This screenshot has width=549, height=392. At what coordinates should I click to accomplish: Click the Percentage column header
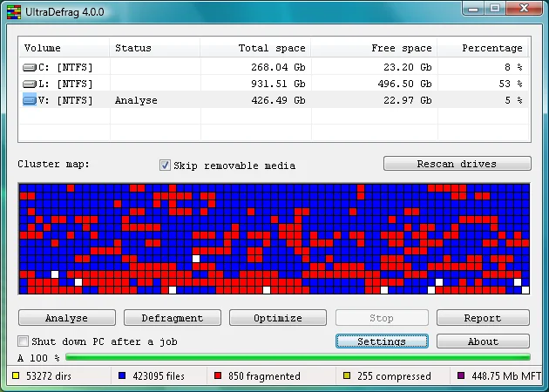pos(483,48)
